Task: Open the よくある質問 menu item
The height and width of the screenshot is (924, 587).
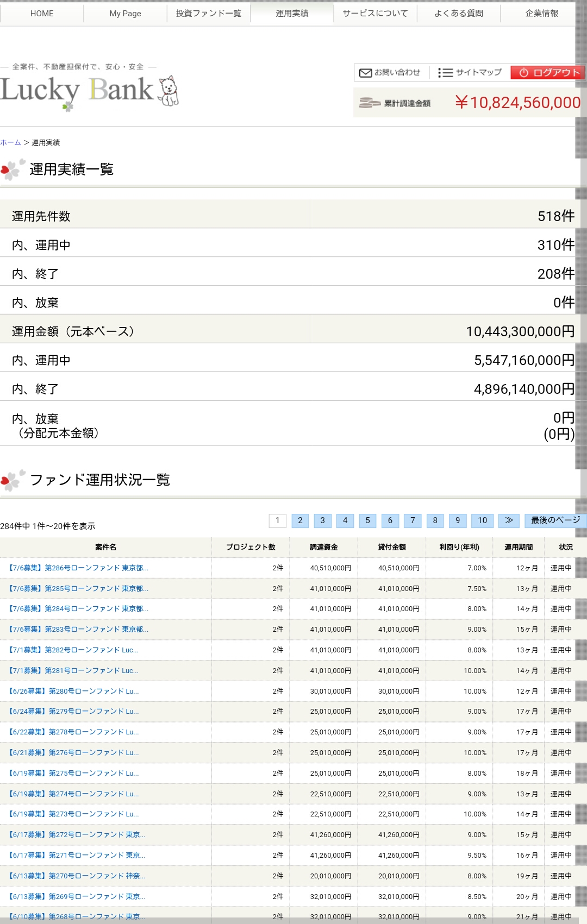Action: coord(459,14)
